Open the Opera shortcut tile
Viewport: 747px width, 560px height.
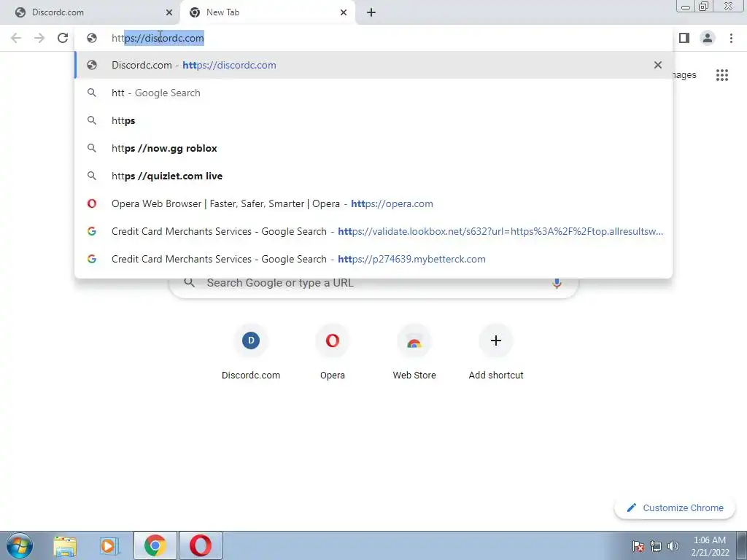tap(333, 352)
